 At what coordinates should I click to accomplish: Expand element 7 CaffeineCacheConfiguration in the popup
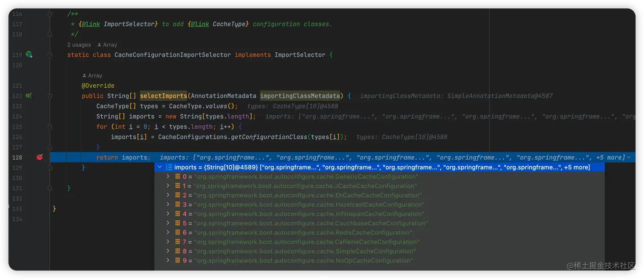pyautogui.click(x=168, y=242)
